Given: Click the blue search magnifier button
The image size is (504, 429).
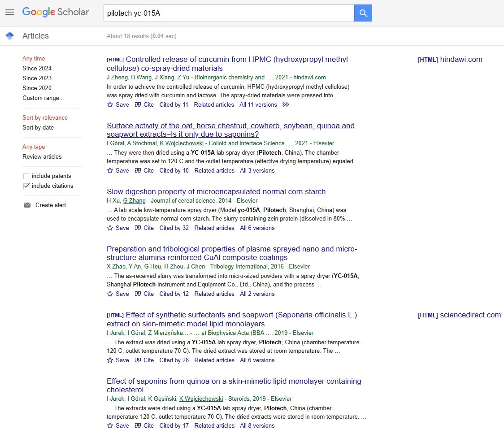Looking at the screenshot, I should 363,13.
